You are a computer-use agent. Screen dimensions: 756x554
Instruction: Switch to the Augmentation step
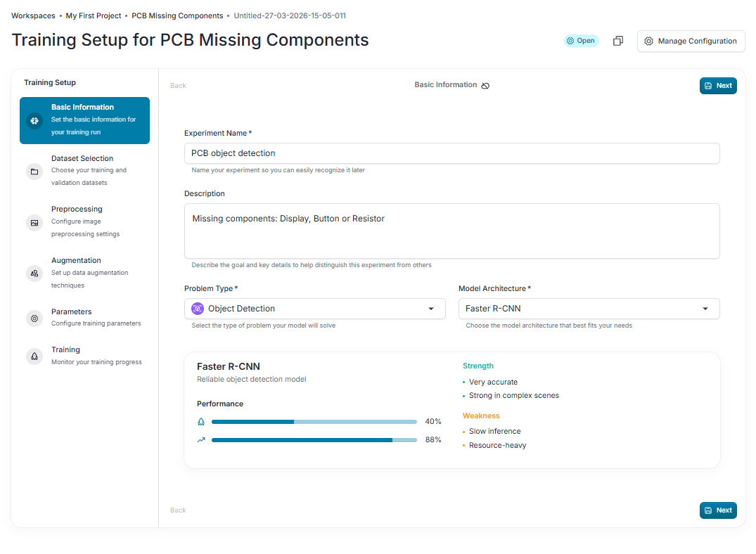[85, 272]
